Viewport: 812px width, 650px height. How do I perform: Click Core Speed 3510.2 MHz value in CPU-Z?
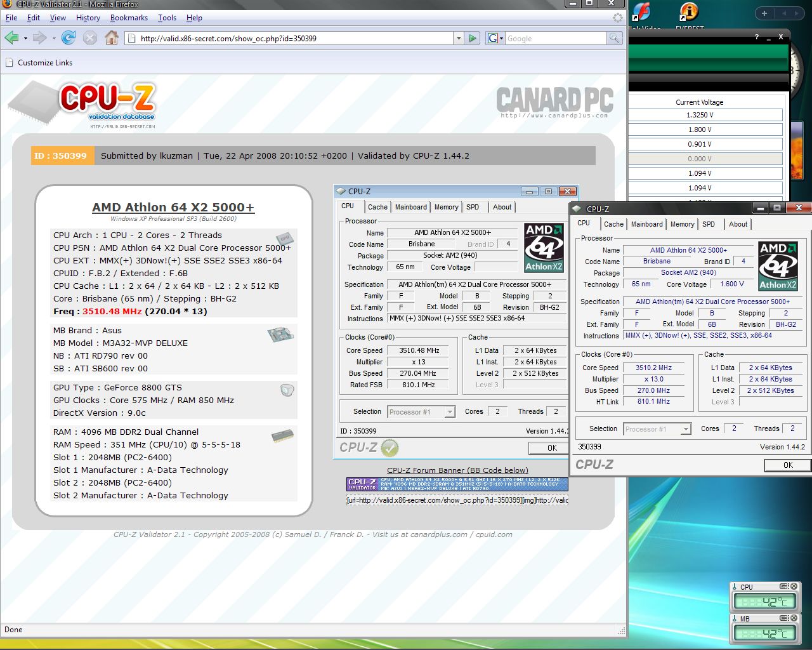pyautogui.click(x=654, y=368)
